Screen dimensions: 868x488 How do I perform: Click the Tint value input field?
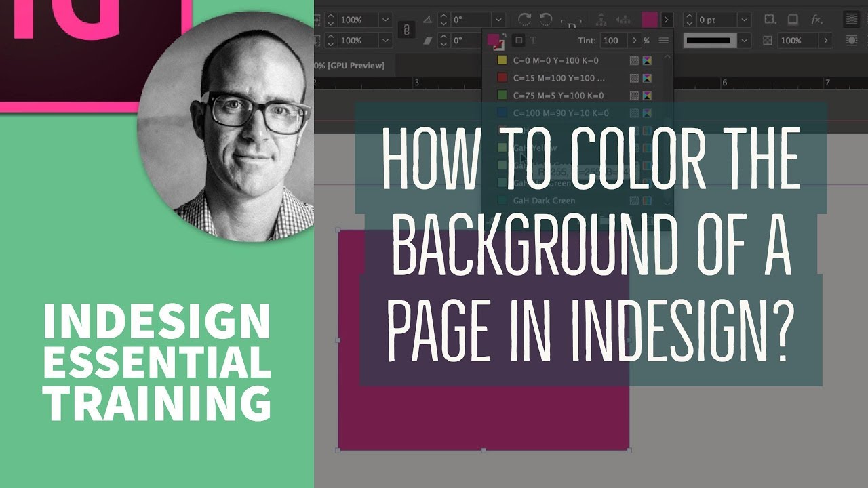point(613,41)
